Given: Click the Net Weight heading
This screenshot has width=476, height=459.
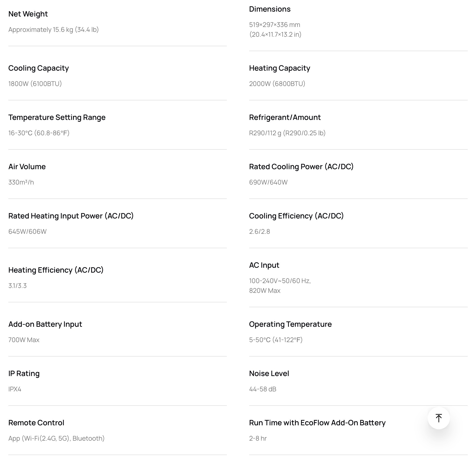Looking at the screenshot, I should [28, 14].
